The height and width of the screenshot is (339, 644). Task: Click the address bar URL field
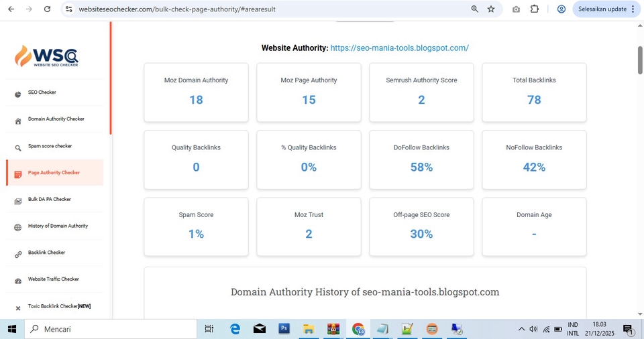(268, 9)
